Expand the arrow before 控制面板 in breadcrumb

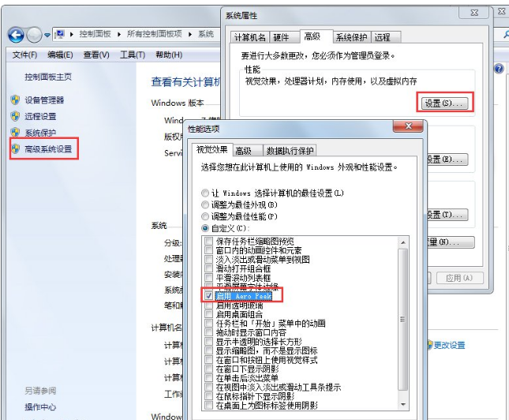tap(71, 34)
